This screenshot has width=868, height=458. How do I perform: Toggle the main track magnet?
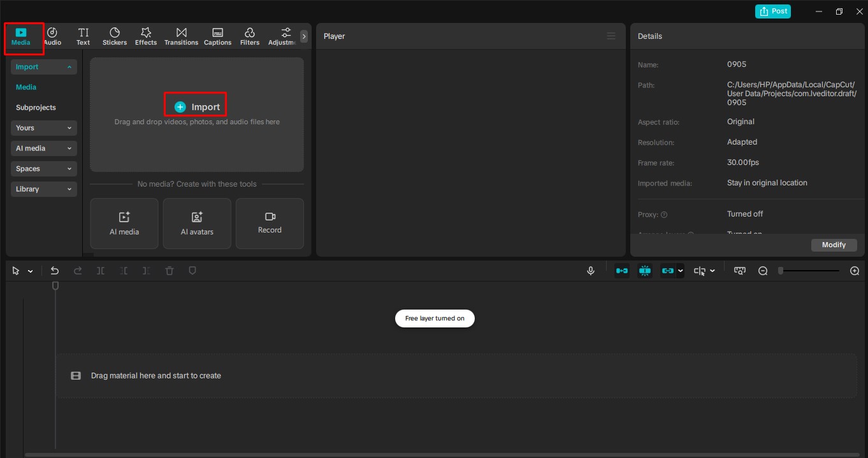click(x=622, y=271)
